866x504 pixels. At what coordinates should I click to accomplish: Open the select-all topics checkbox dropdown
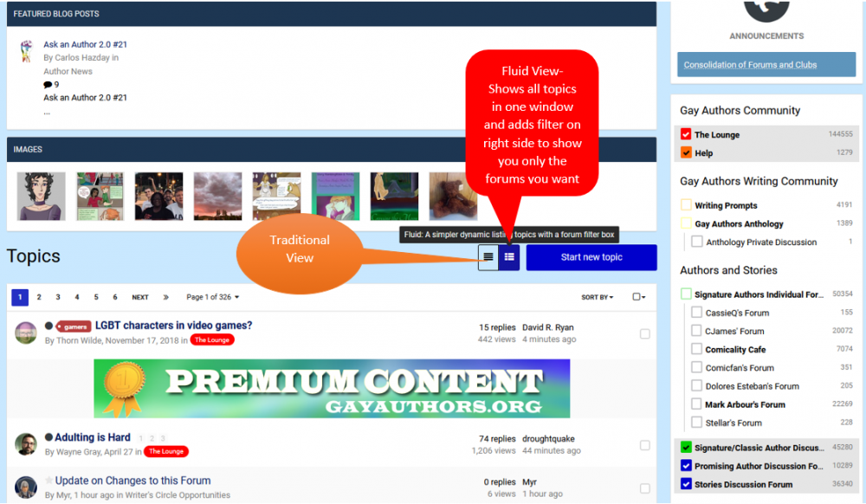coord(639,297)
